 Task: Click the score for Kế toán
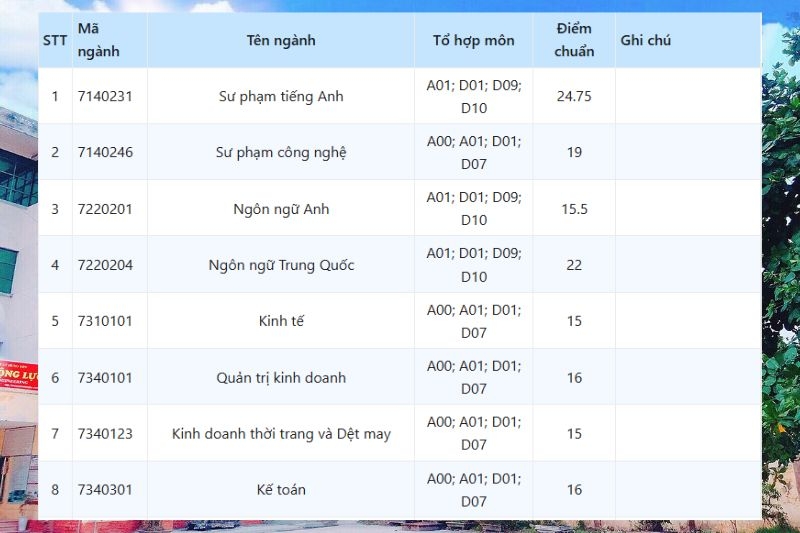(574, 490)
